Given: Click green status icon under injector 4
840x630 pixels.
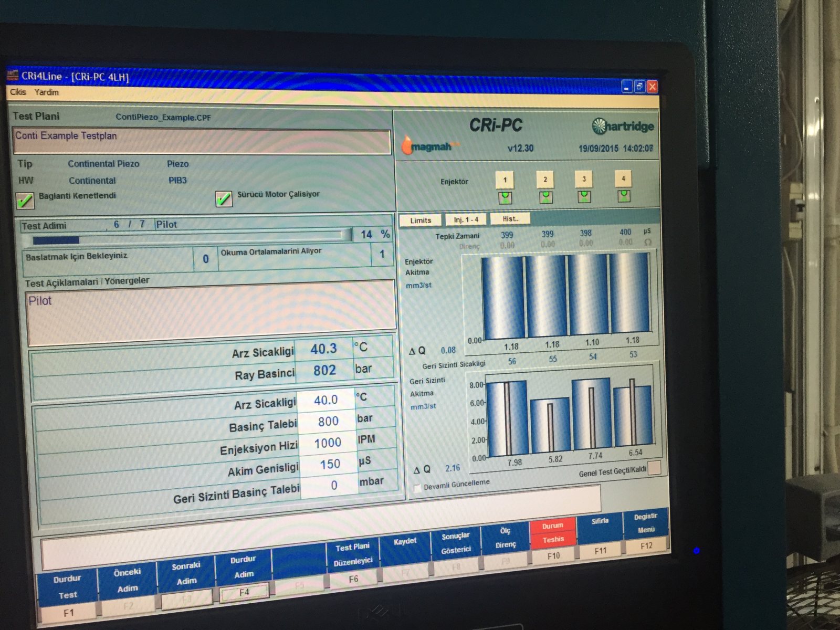Looking at the screenshot, I should (623, 196).
